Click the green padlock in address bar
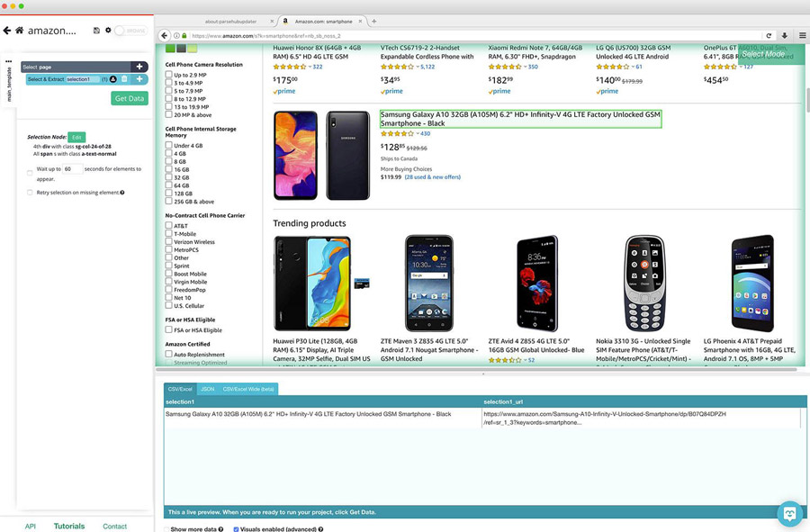The image size is (810, 532). [x=184, y=36]
